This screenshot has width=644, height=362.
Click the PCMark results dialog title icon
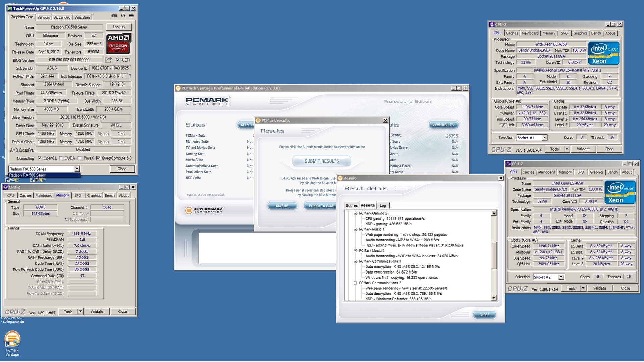[258, 121]
